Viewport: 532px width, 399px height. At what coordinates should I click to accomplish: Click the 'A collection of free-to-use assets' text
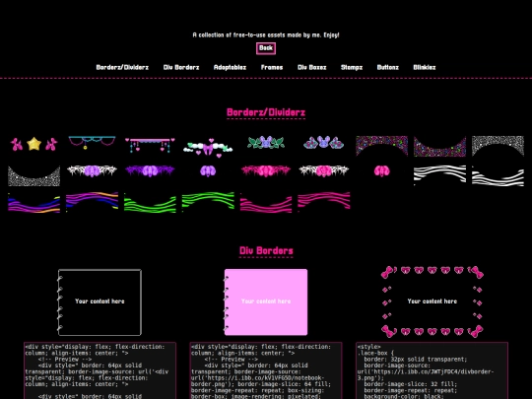pos(266,34)
